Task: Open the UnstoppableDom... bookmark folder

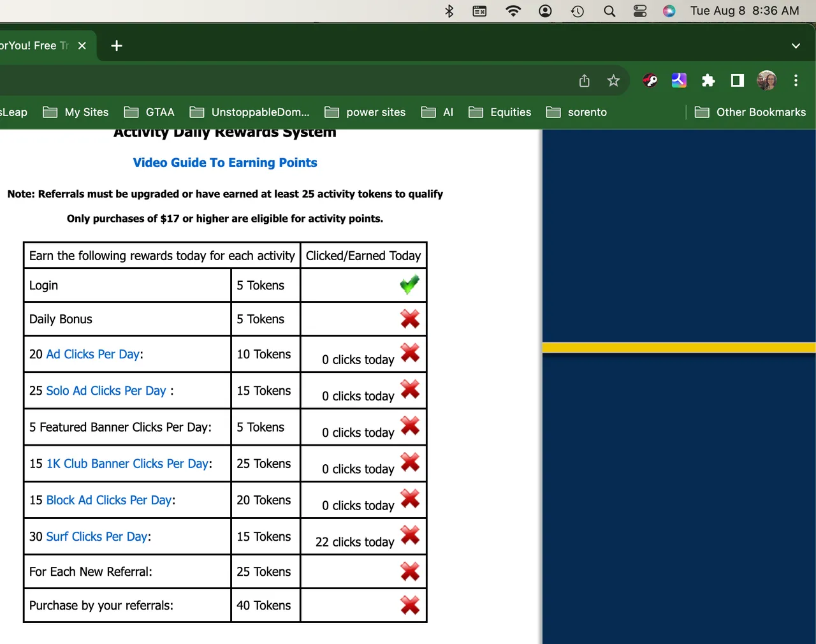Action: pos(250,112)
